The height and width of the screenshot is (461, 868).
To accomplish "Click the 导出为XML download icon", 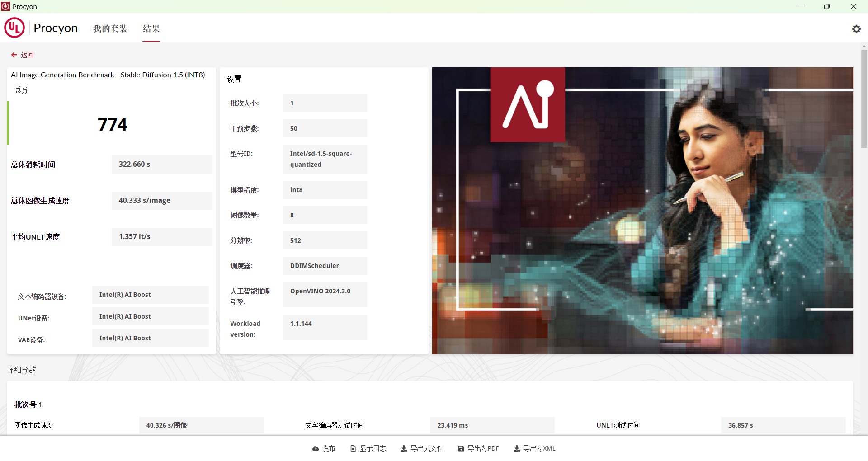I will point(517,448).
